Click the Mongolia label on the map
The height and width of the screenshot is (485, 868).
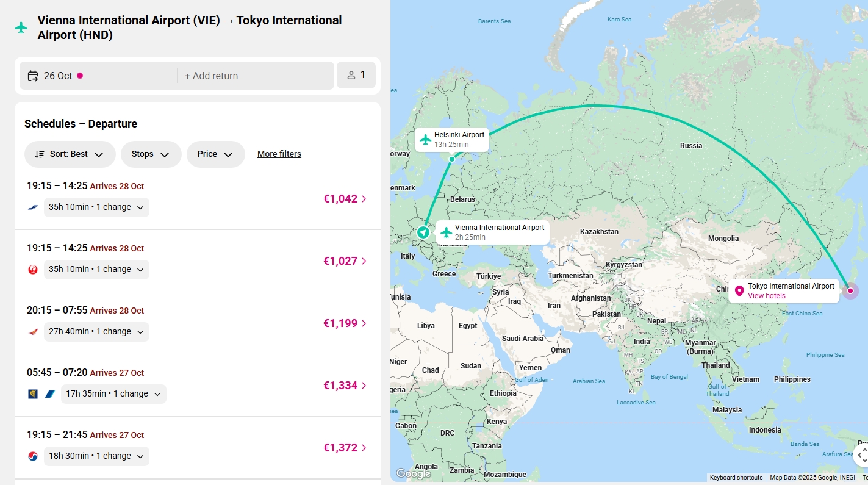(723, 239)
